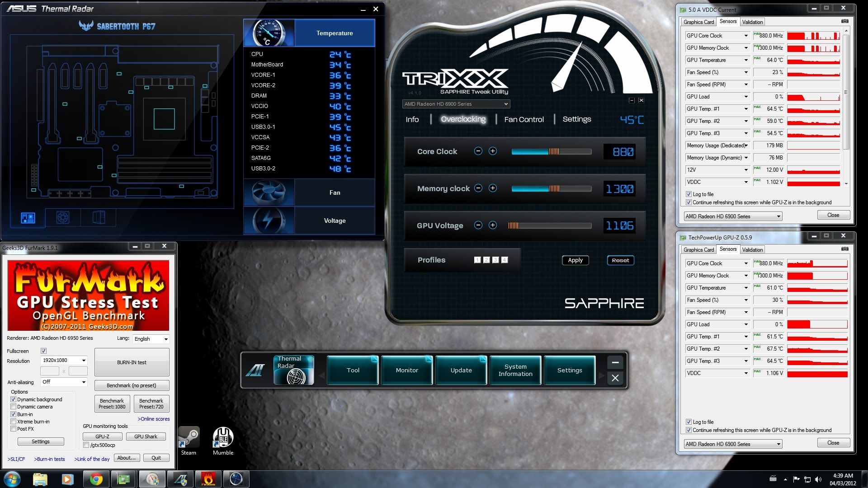Enable Xtreme burn-in option
Screen dimensions: 868x488
[13, 422]
